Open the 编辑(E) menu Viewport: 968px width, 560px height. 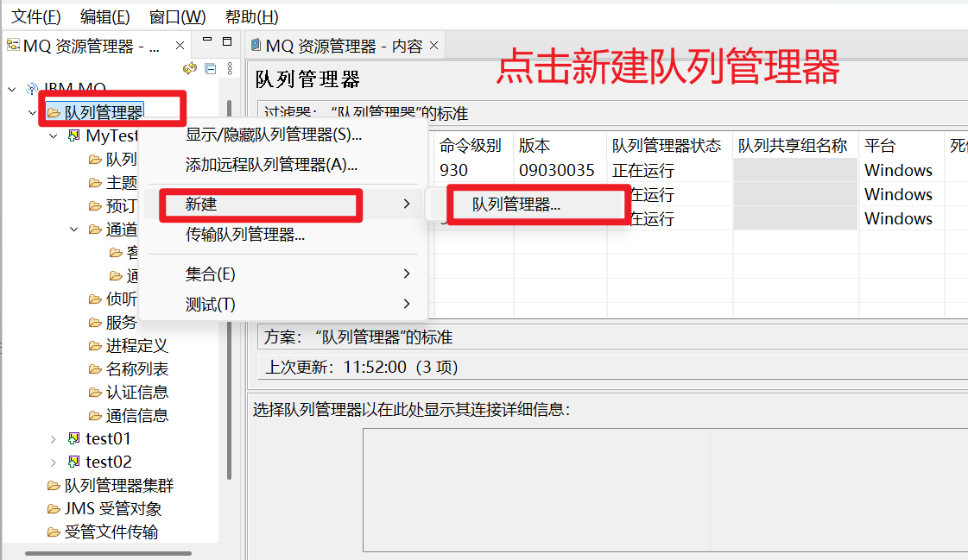(105, 16)
